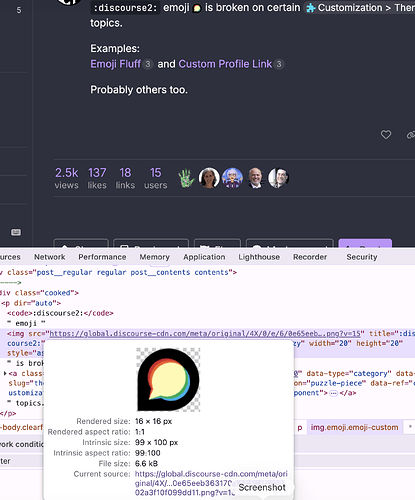Click the discourse emoji in the post
The image size is (415, 500).
pyautogui.click(x=197, y=8)
